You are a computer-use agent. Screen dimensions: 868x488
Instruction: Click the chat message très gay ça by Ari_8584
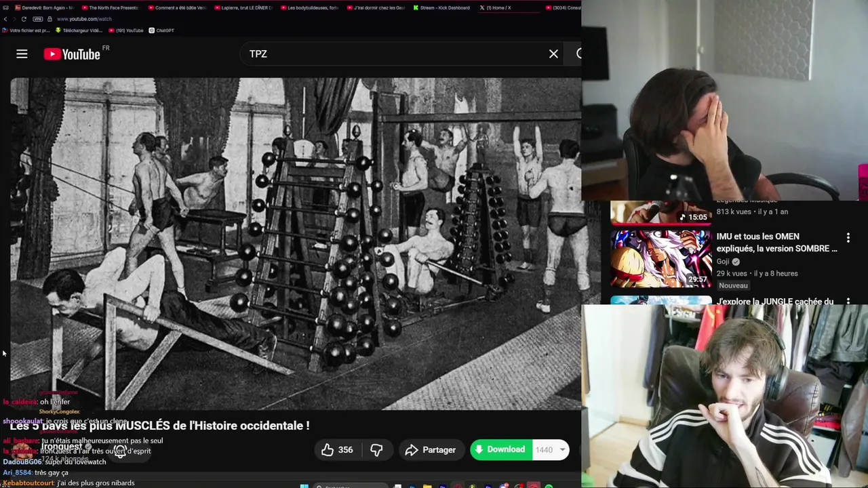pos(35,472)
